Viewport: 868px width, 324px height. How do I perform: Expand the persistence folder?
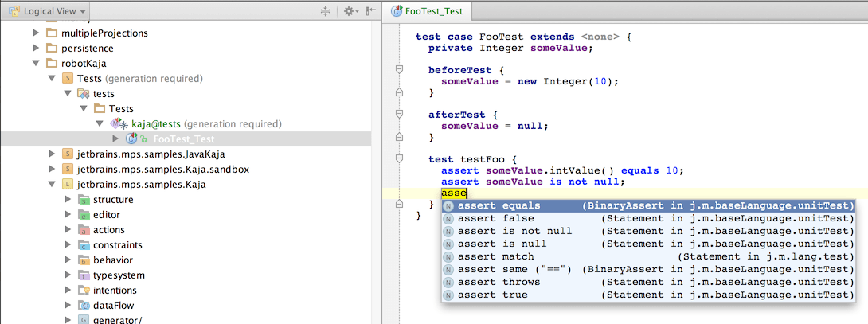35,49
